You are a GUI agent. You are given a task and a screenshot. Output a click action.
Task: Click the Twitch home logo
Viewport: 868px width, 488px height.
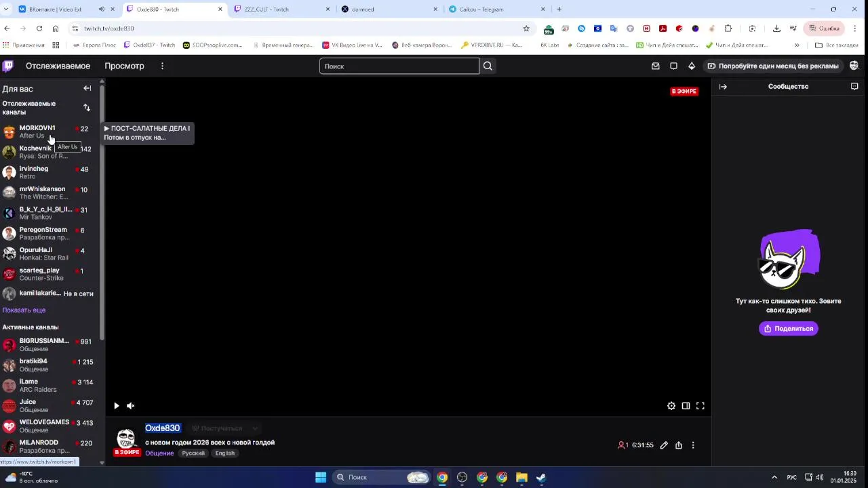(x=7, y=66)
